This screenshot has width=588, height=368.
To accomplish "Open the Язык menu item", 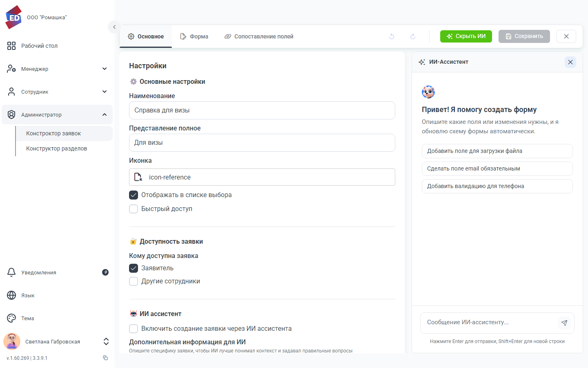I will tap(57, 295).
